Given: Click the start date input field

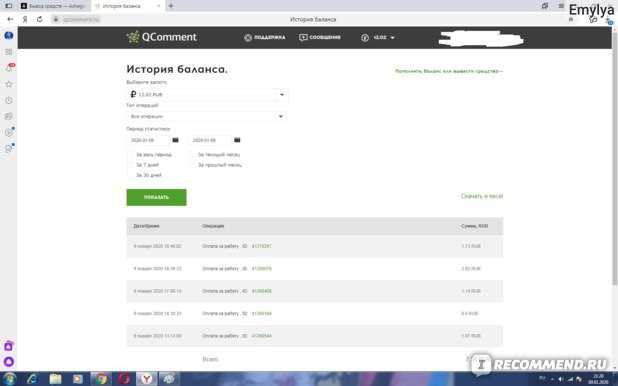Looking at the screenshot, I should click(148, 140).
